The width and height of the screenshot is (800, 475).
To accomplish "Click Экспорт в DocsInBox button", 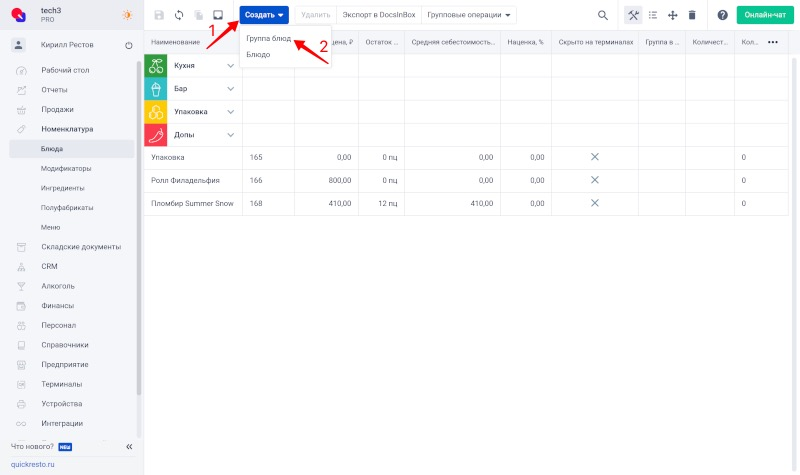I will pyautogui.click(x=379, y=15).
